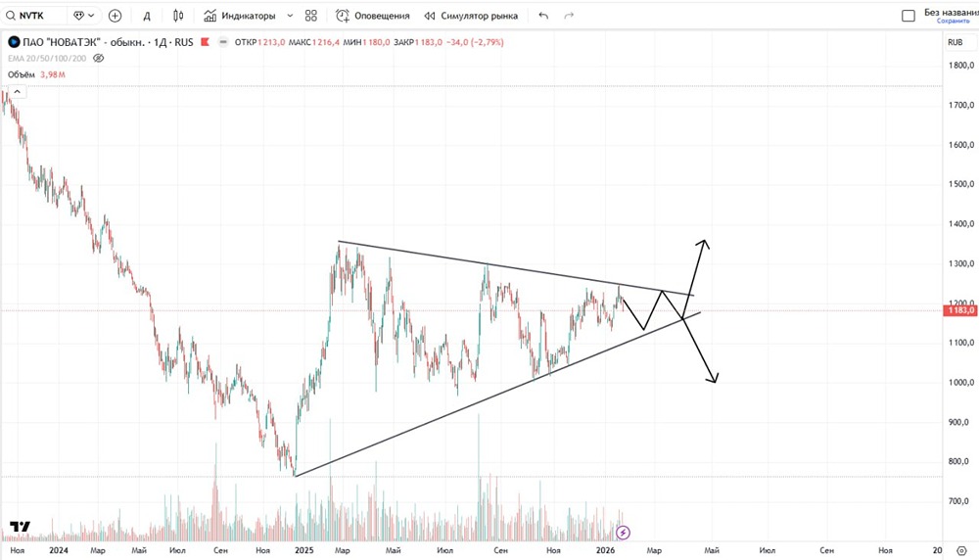The height and width of the screenshot is (560, 979).
Task: Click the −34,0 (−2,79%) change value
Action: point(475,42)
